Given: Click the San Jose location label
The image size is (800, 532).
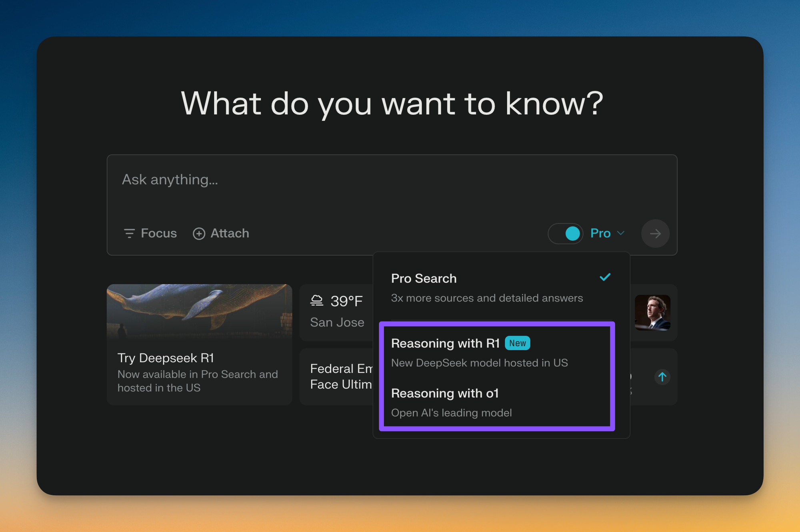Looking at the screenshot, I should point(337,322).
